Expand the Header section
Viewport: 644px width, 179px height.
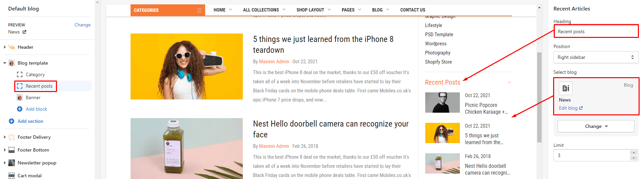tap(5, 47)
